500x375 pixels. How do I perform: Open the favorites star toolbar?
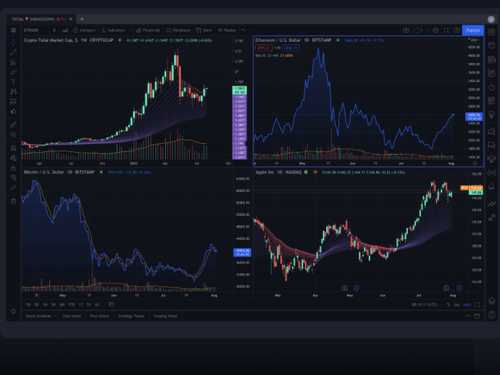pyautogui.click(x=13, y=311)
